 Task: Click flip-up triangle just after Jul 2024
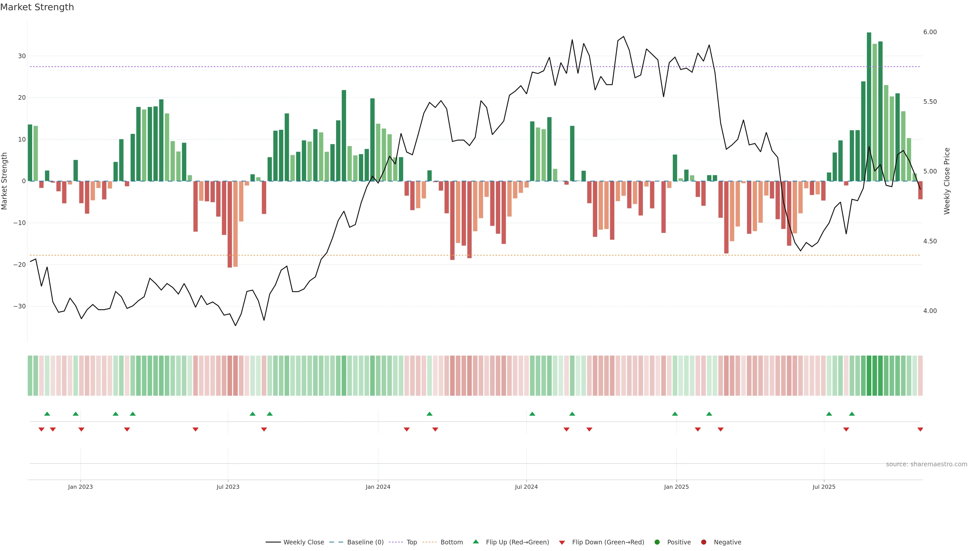click(x=532, y=414)
